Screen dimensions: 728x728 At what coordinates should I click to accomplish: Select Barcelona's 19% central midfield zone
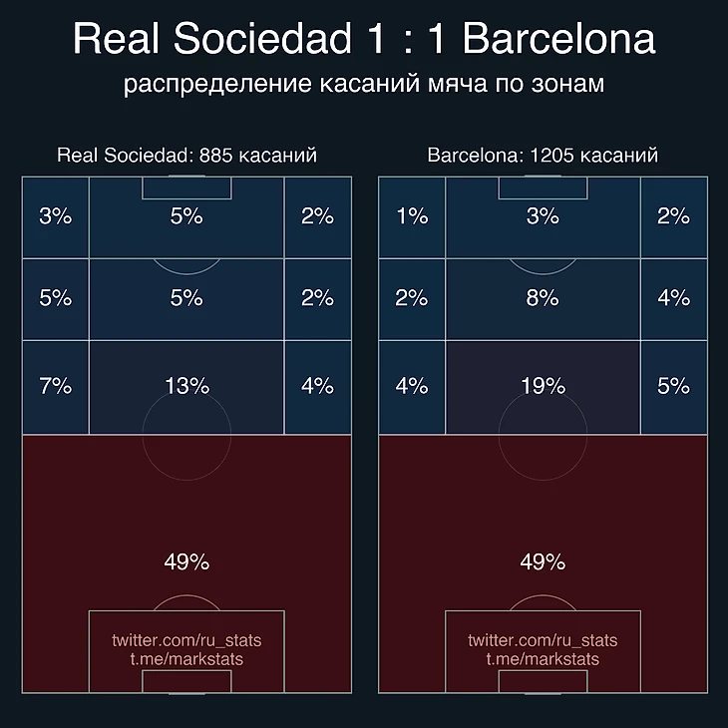click(x=543, y=387)
